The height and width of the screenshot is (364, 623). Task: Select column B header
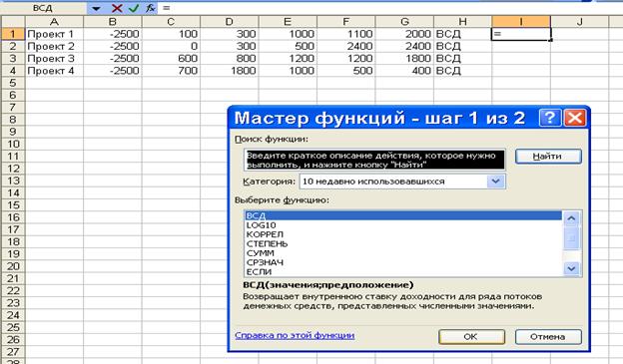113,22
